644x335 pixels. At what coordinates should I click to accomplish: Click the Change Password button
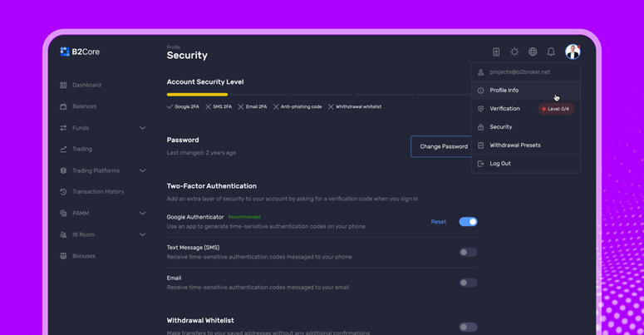(x=444, y=146)
